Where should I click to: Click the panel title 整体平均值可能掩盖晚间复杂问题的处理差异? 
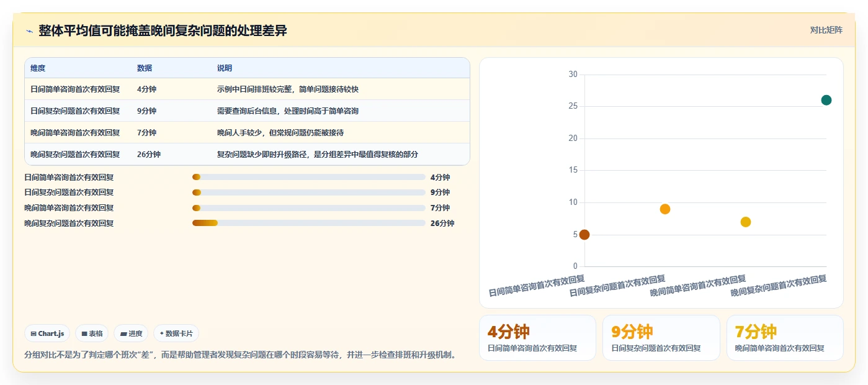pos(163,30)
